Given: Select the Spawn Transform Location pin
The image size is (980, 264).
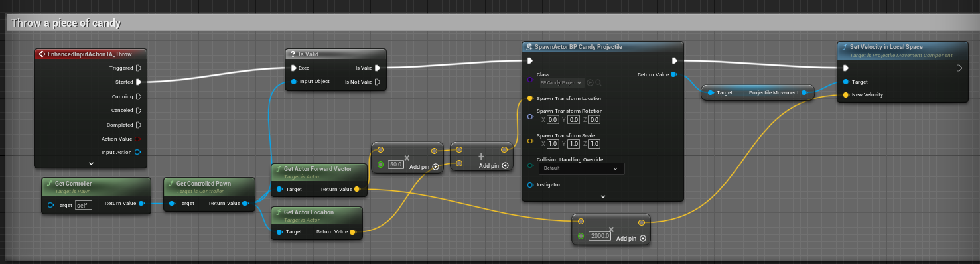Looking at the screenshot, I should point(530,98).
